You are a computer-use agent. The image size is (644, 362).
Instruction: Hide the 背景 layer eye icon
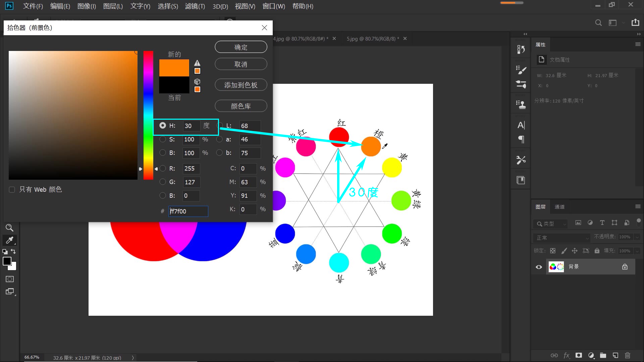click(x=539, y=267)
